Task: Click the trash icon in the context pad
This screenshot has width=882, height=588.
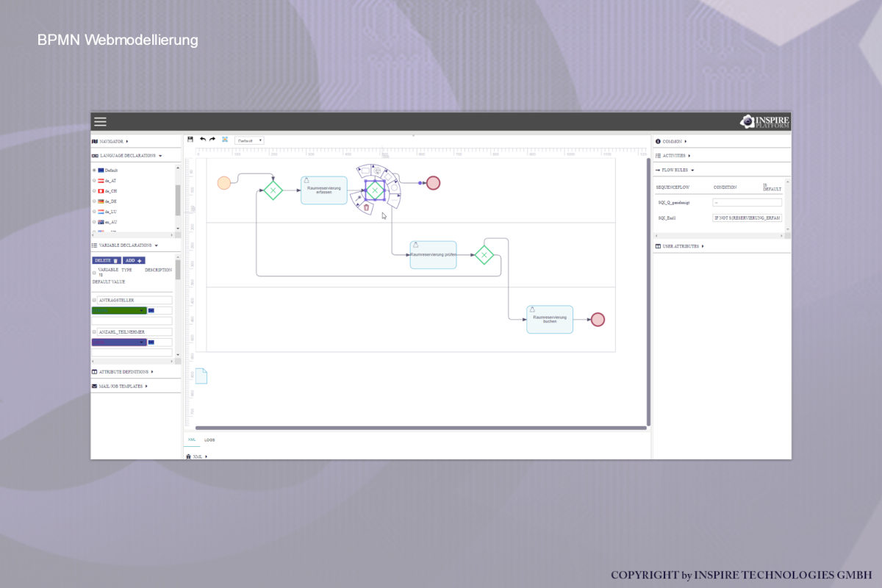Action: coord(367,207)
